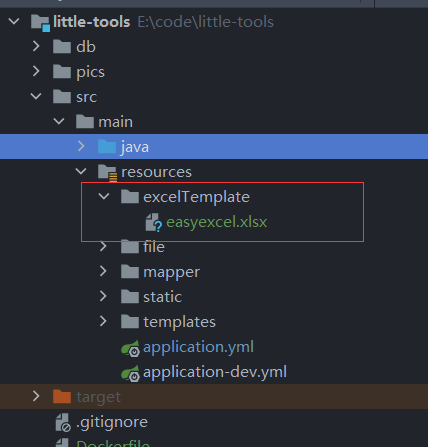Select the static folder label
The image size is (428, 447).
pyautogui.click(x=163, y=297)
